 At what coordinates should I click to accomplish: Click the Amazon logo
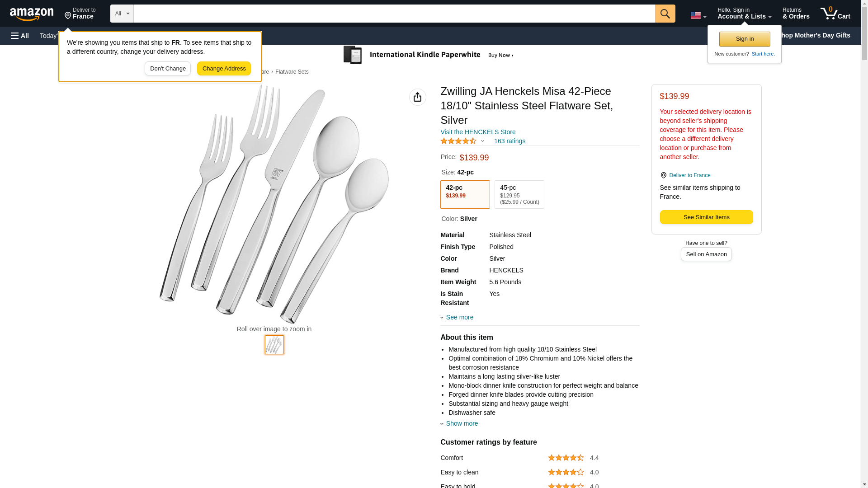pyautogui.click(x=32, y=14)
